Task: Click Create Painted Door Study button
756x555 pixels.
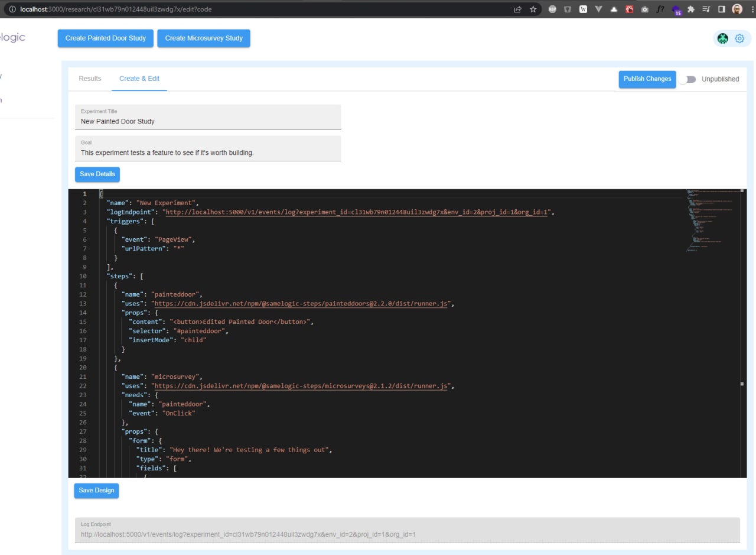Action: click(x=106, y=38)
